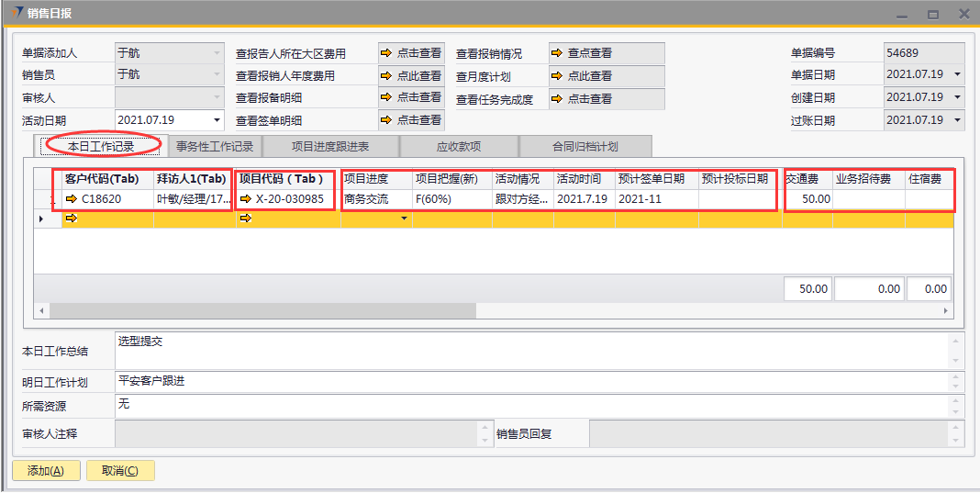The height and width of the screenshot is (493, 980).
Task: Open the 单据日期 date dropdown
Action: pyautogui.click(x=958, y=74)
